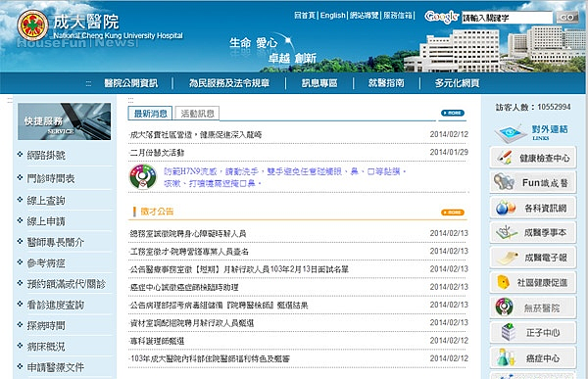The image size is (588, 379).
Task: Open the 專科護理師甄選 job post
Action: (157, 341)
